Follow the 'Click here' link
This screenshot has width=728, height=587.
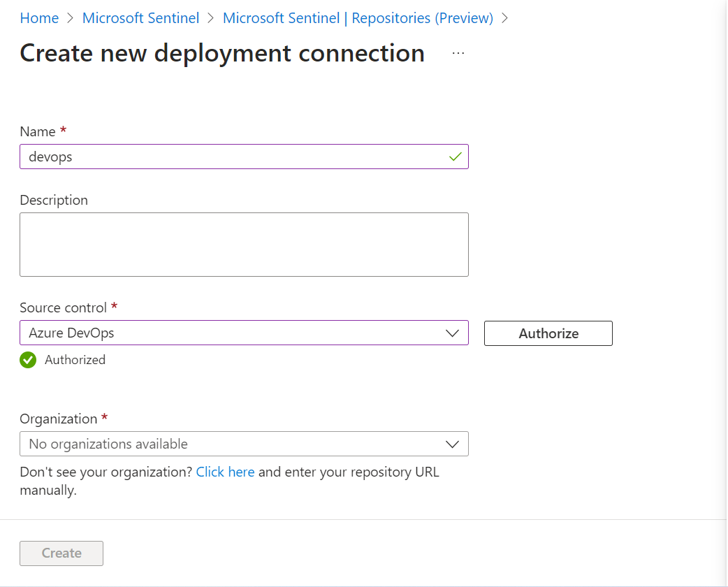click(225, 472)
